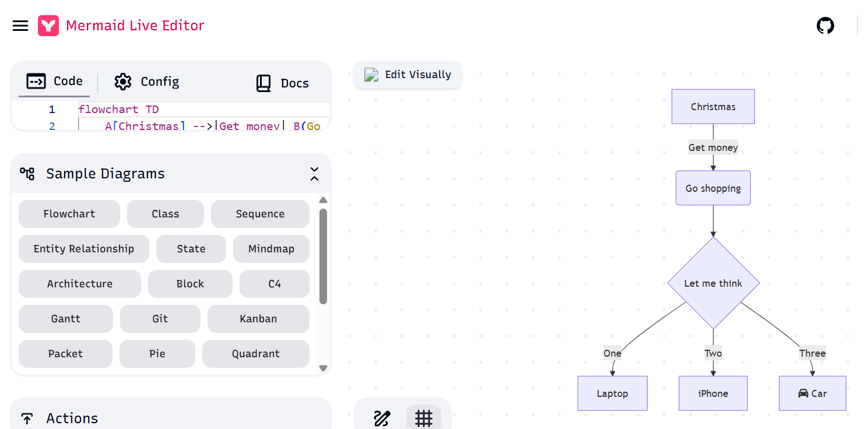The height and width of the screenshot is (429, 868).
Task: Switch to the Config tab
Action: pyautogui.click(x=147, y=82)
